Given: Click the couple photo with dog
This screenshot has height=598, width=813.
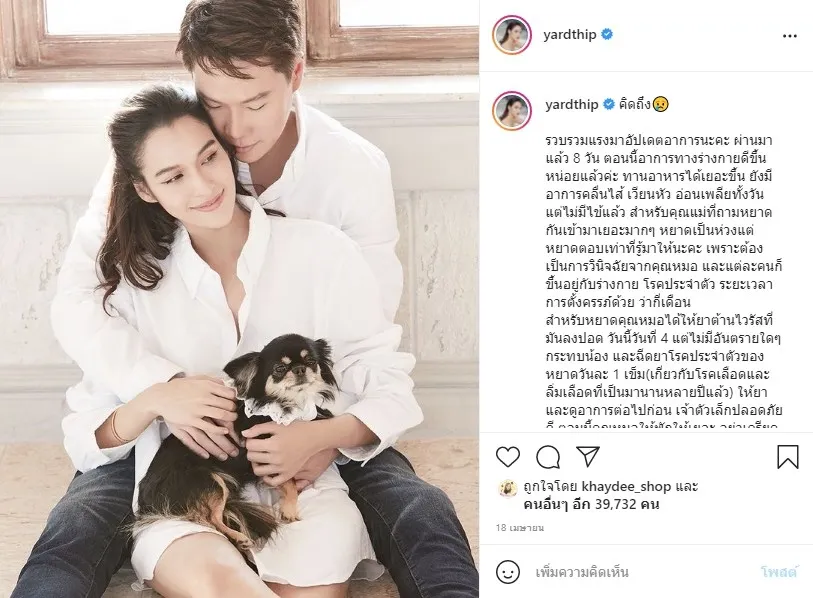Looking at the screenshot, I should (x=240, y=299).
